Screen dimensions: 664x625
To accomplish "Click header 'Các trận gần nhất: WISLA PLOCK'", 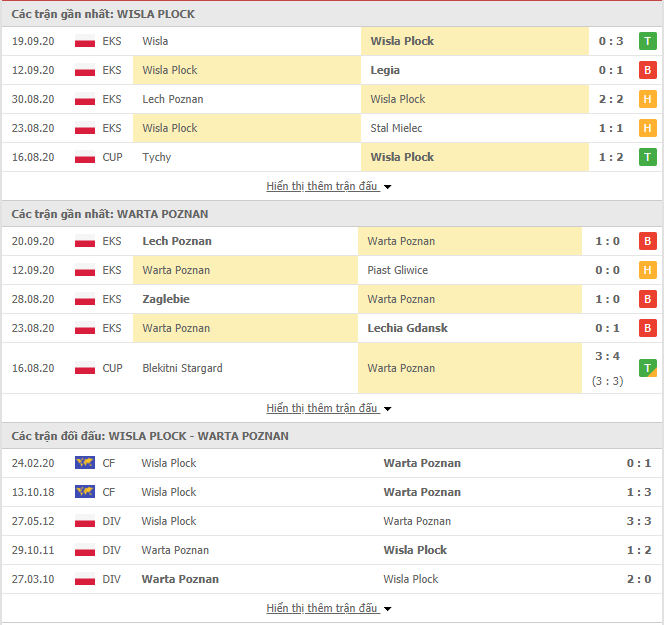I will point(103,14).
